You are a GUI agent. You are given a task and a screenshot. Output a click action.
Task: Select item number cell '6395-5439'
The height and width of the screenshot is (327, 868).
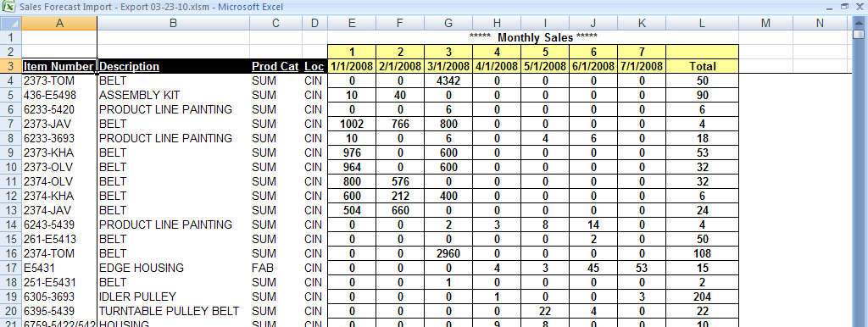[x=59, y=311]
